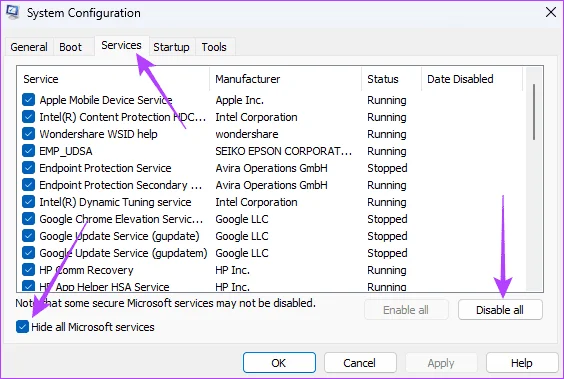Toggle Endpoint Protection Secondary service checkbox
The height and width of the screenshot is (379, 564).
(28, 185)
